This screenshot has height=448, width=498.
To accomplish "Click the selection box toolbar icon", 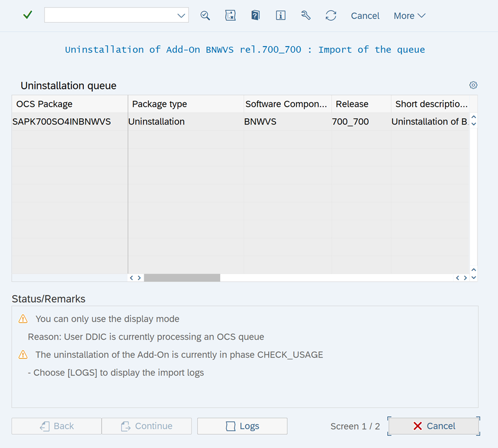I will [230, 15].
